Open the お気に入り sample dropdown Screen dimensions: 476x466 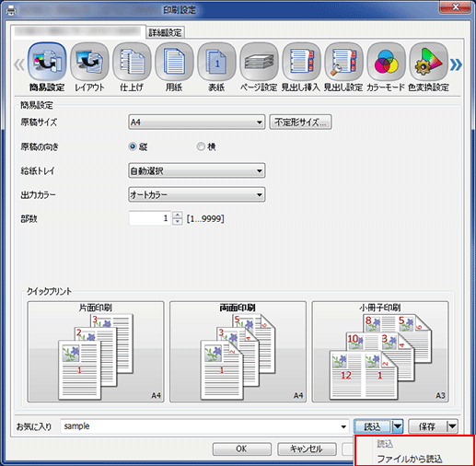(204, 426)
